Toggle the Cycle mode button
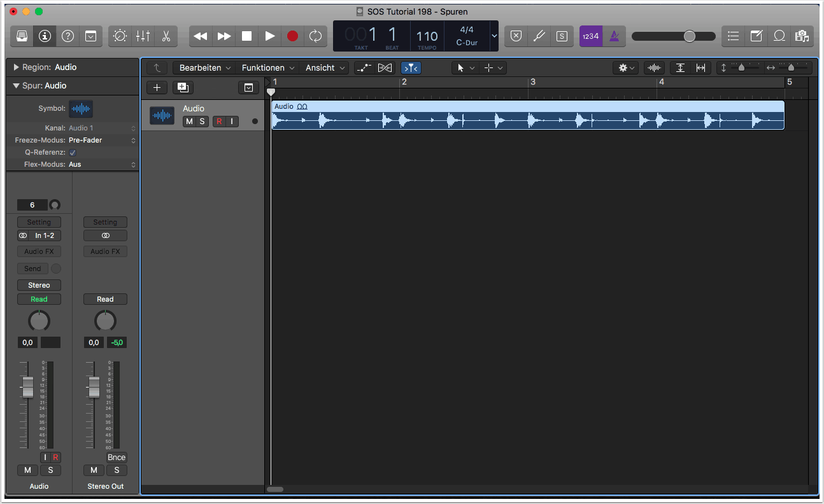 [315, 36]
